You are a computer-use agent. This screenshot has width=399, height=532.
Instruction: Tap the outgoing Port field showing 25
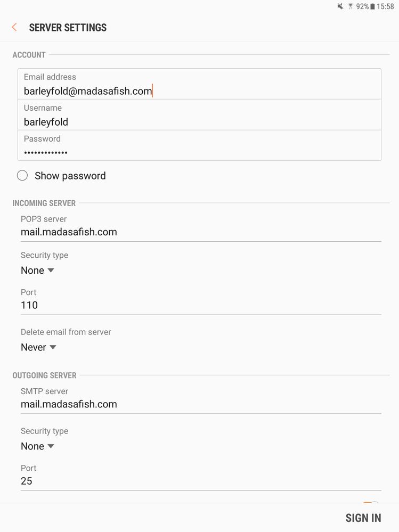(200, 481)
